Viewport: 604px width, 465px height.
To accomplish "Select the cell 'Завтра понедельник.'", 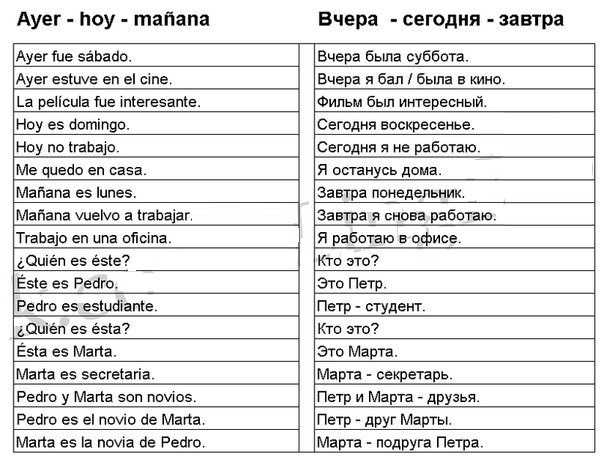I will coord(455,191).
